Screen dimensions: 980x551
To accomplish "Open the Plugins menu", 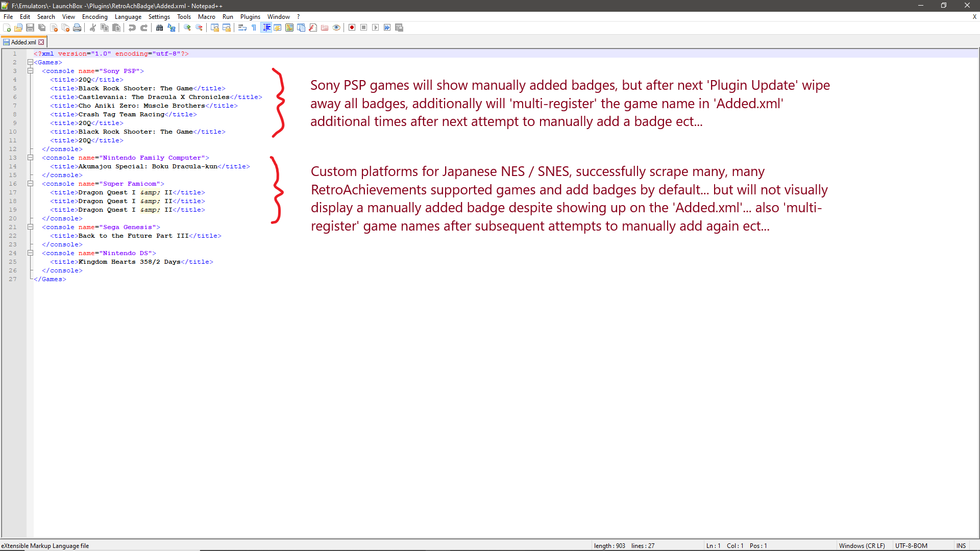I will point(250,17).
